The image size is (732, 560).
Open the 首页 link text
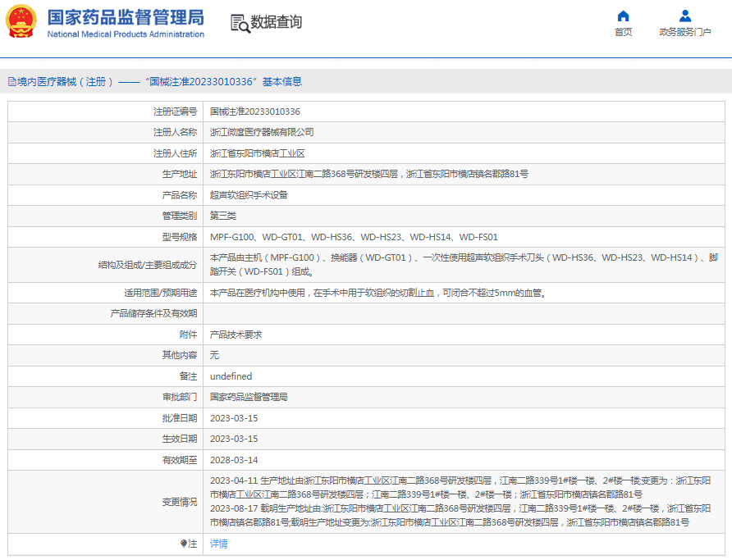[623, 32]
